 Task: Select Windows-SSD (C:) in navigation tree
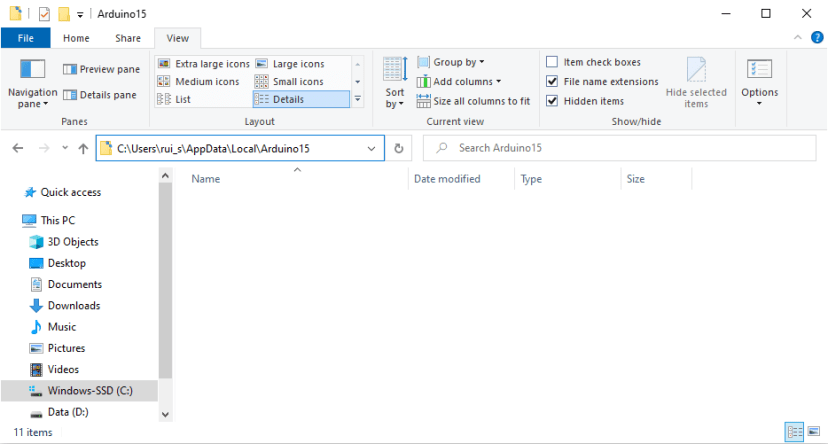[x=89, y=390]
